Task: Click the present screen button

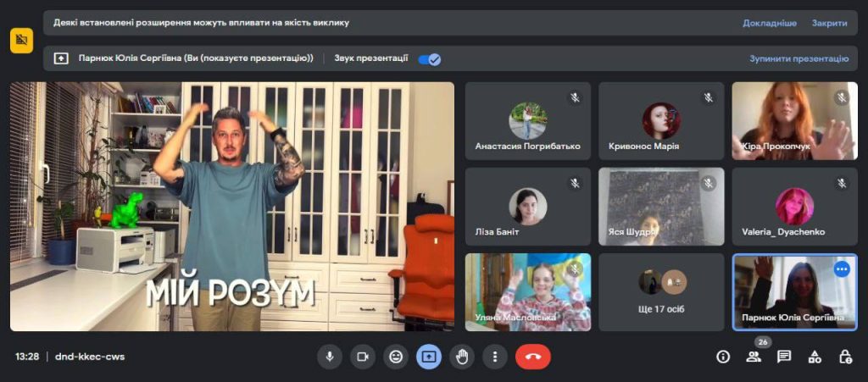Action: 428,357
